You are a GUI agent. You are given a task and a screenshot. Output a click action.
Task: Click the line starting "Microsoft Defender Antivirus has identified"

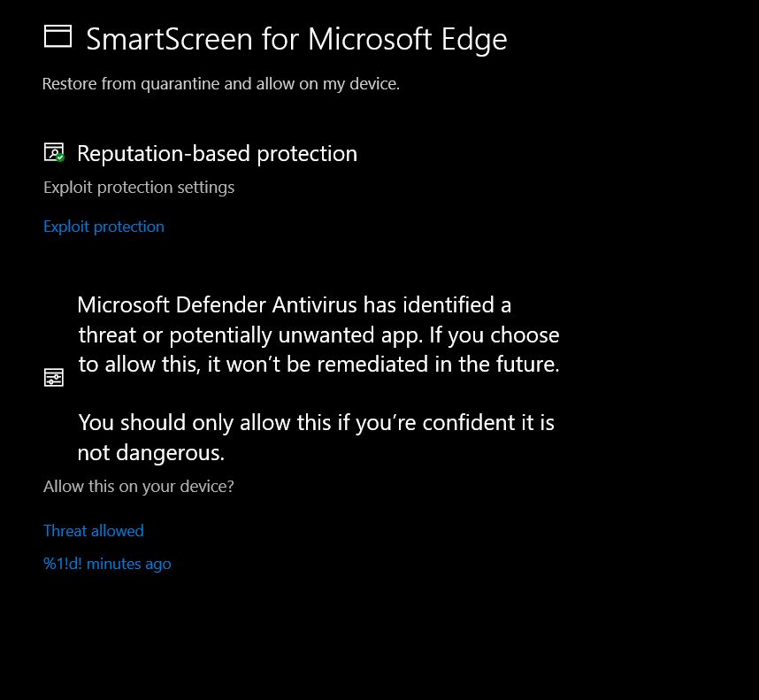(295, 305)
